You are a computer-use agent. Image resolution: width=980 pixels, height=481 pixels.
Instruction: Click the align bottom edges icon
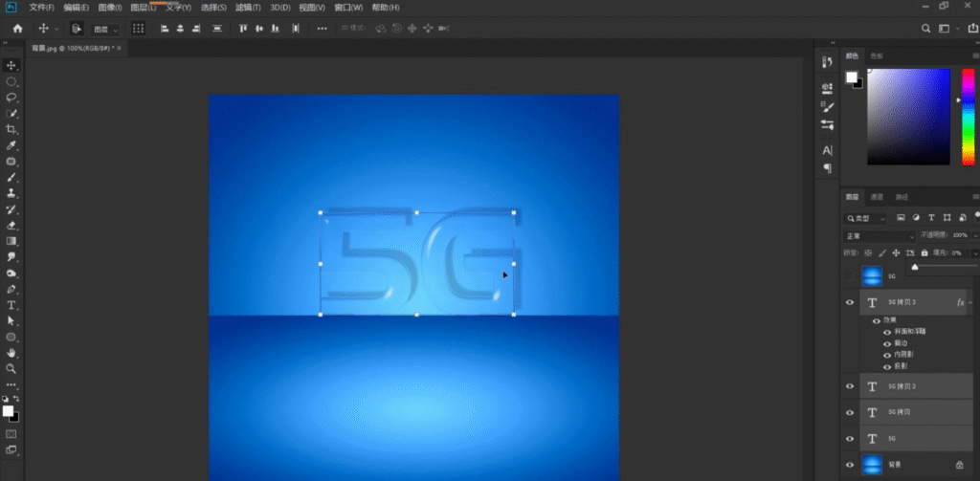pos(275,28)
